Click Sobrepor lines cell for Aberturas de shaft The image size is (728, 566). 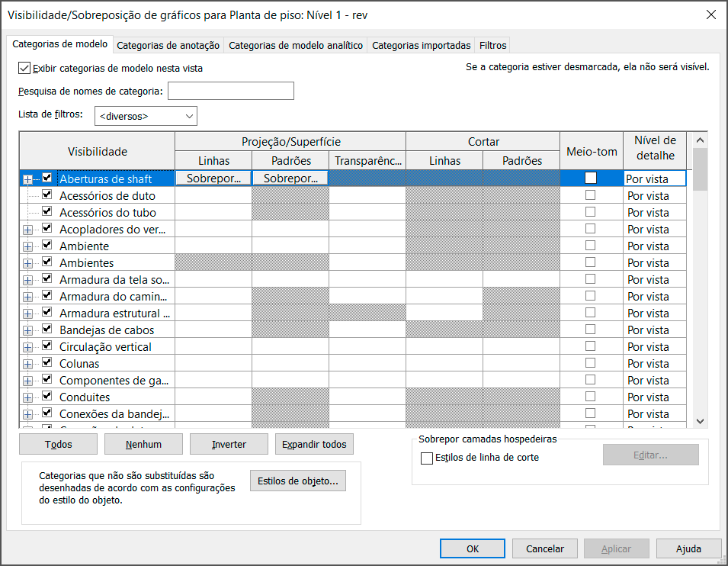coord(213,178)
